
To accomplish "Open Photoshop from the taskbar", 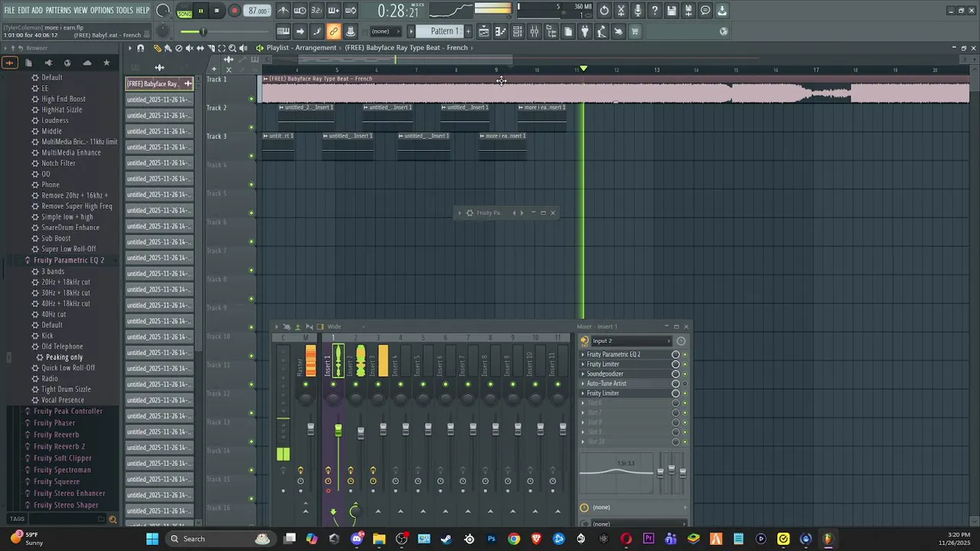I will point(492,539).
